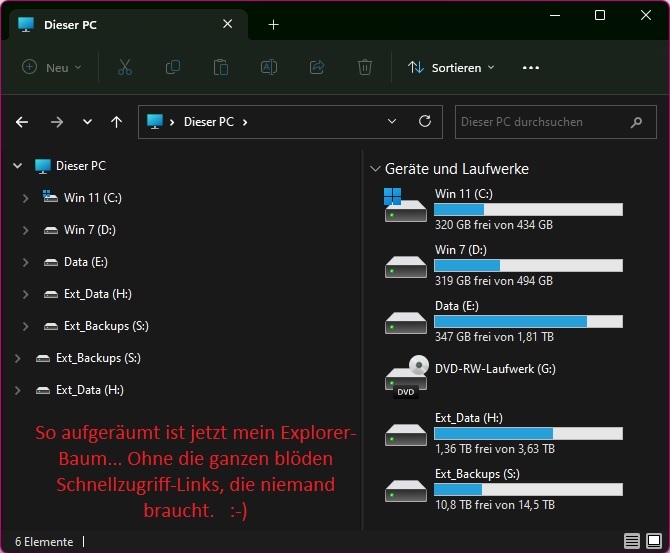Expand Data (E:) in the tree
Image resolution: width=670 pixels, height=553 pixels.
coord(26,262)
